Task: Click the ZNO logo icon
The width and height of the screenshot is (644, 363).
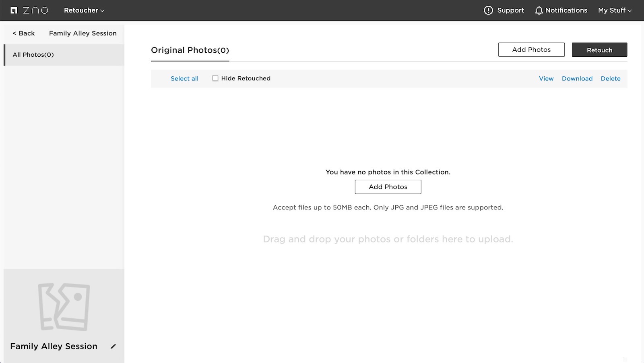Action: tap(14, 10)
